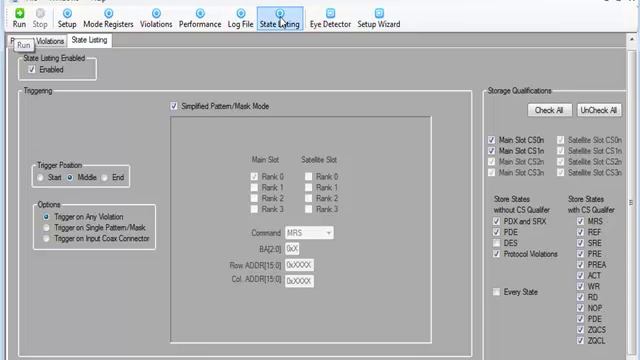Screen dimensions: 640x360
Task: Toggle REF store state checkbox
Action: [580, 232]
